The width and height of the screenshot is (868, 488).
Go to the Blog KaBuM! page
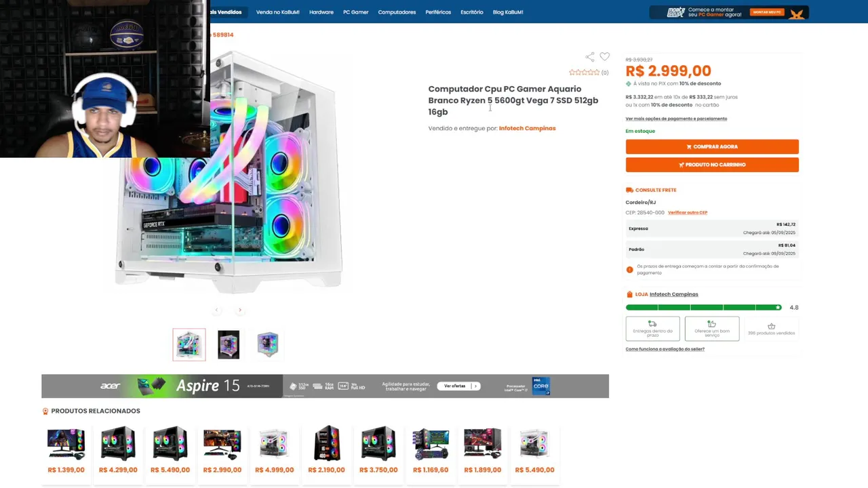(508, 12)
